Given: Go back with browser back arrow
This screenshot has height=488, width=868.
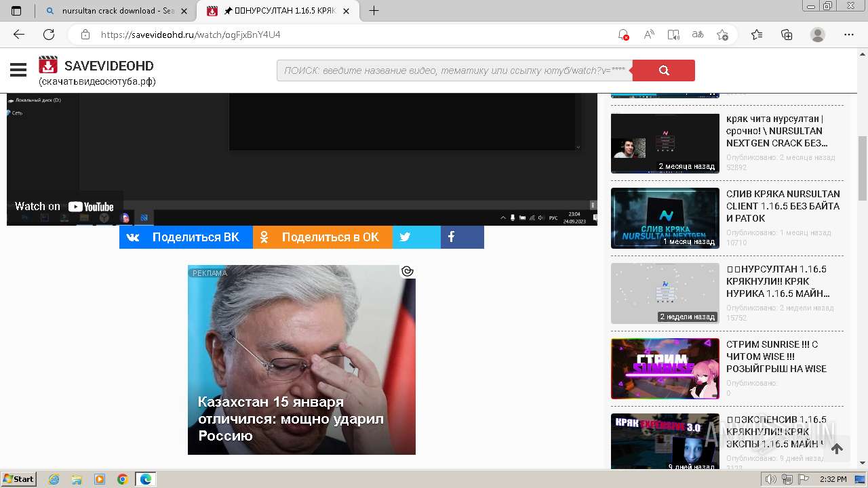Looking at the screenshot, I should point(19,35).
